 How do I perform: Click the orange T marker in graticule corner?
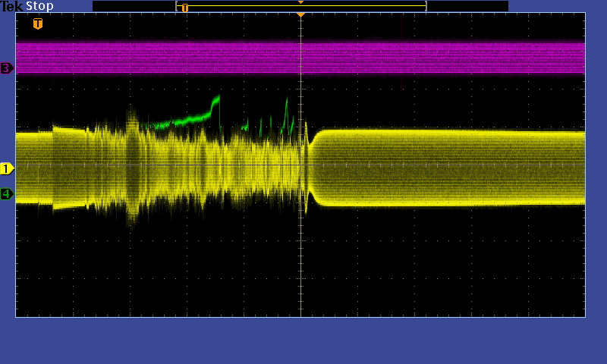38,24
